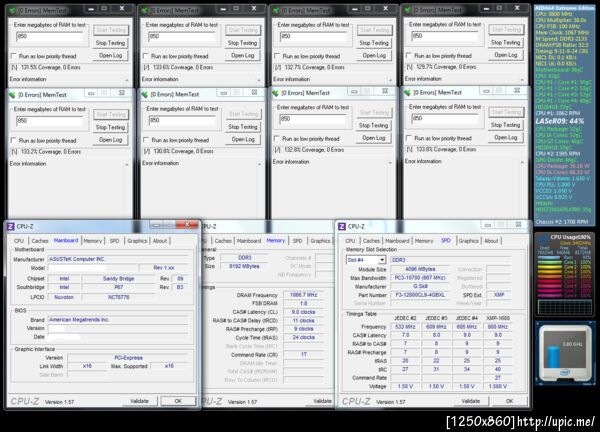Click the 850 RAM field in the 131.5% coverage MemTest
600x432 pixels.
pos(50,36)
